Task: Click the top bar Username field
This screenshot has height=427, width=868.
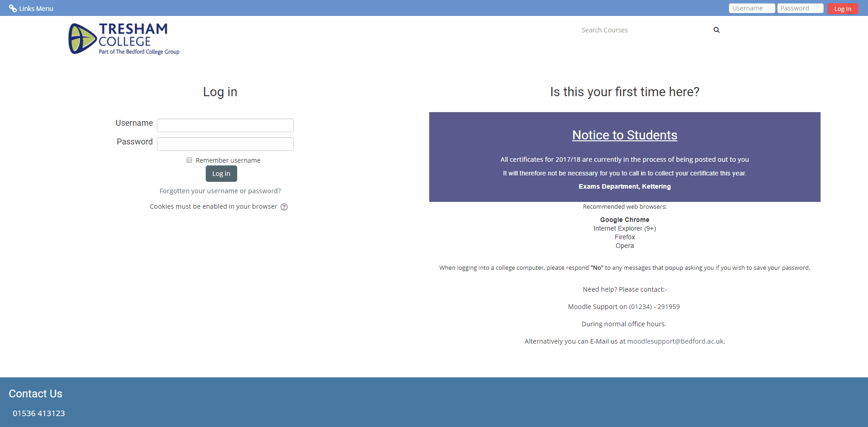Action: click(x=752, y=8)
